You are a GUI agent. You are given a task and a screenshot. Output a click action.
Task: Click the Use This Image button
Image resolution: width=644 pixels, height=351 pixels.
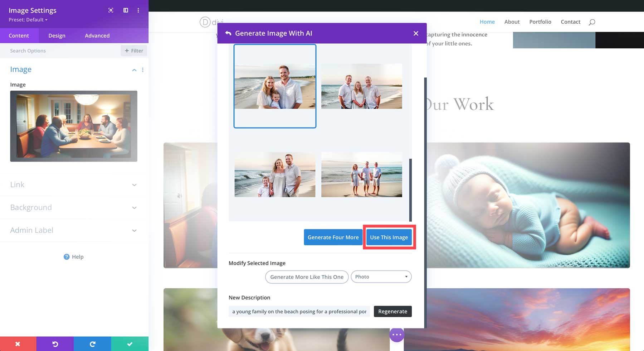click(389, 237)
